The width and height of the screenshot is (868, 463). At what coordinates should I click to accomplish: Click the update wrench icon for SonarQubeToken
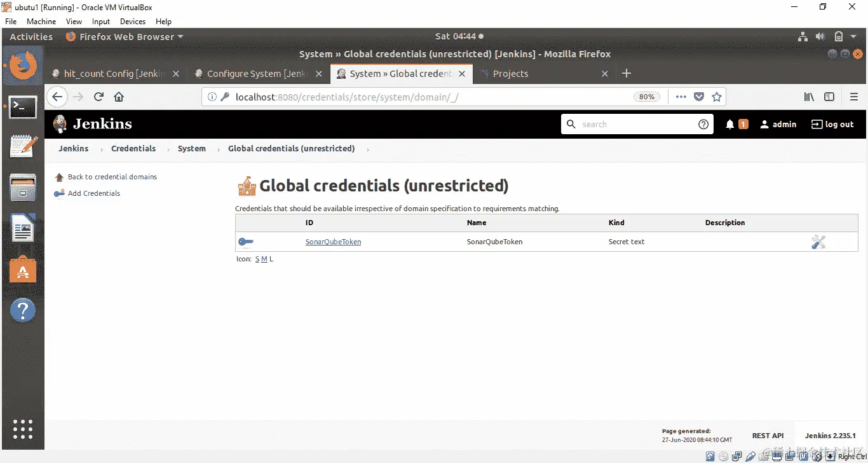[818, 242]
